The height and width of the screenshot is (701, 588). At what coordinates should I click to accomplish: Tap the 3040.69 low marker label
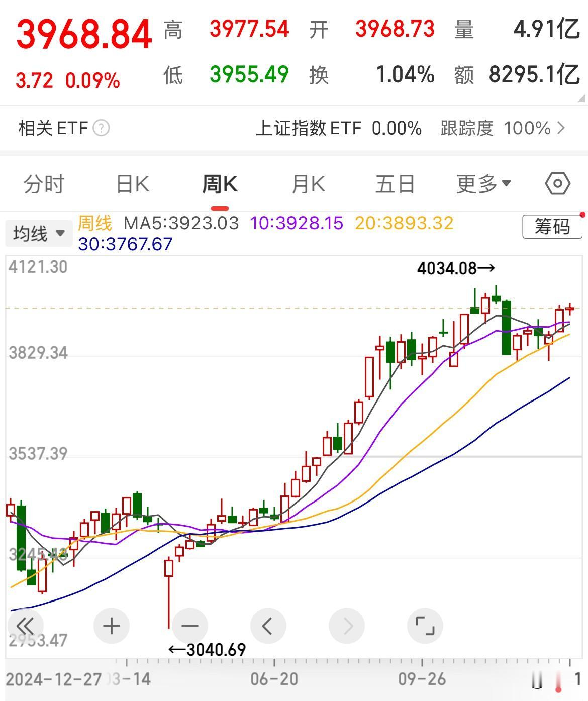[207, 649]
